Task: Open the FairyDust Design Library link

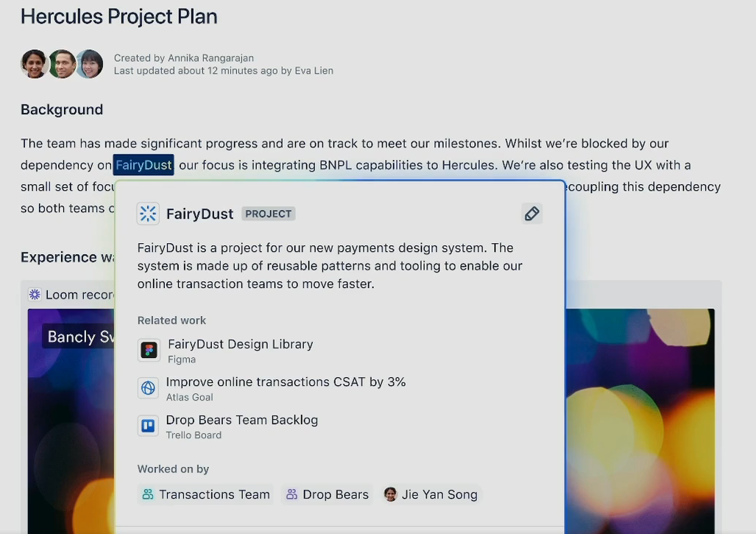Action: click(x=240, y=344)
